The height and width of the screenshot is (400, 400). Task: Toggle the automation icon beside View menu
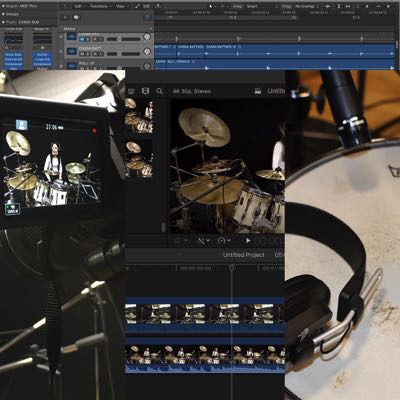137,6
